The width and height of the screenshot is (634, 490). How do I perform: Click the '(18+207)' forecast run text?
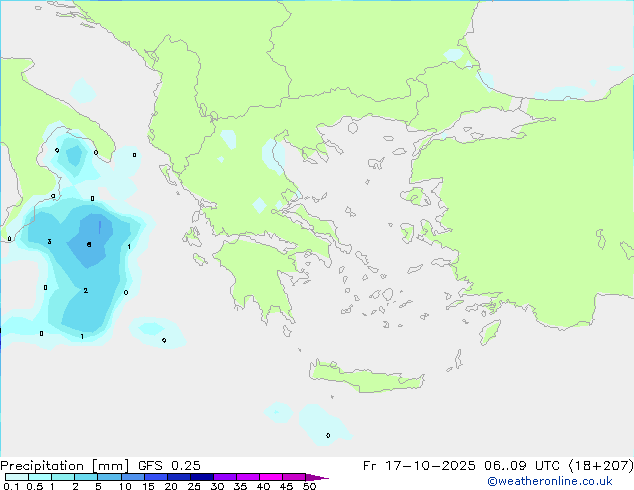601,466
